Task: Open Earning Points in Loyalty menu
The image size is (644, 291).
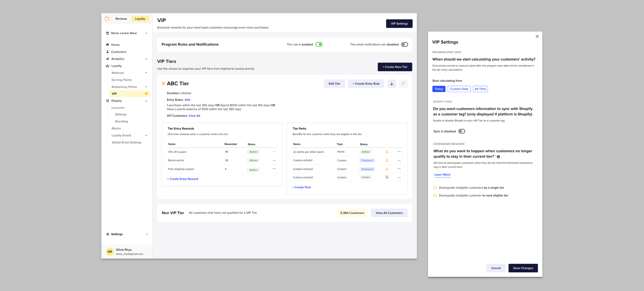Action: 122,80
